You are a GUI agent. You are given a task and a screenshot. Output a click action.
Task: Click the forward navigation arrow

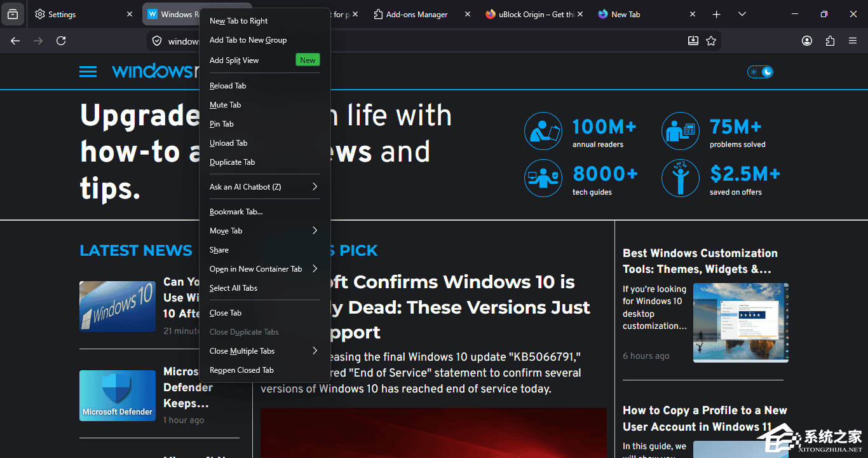point(38,41)
